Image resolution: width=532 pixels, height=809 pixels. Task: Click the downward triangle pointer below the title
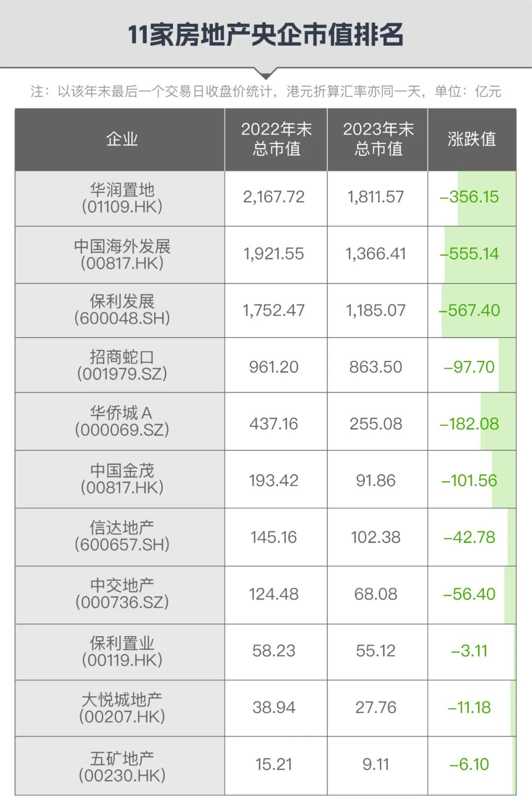[266, 73]
